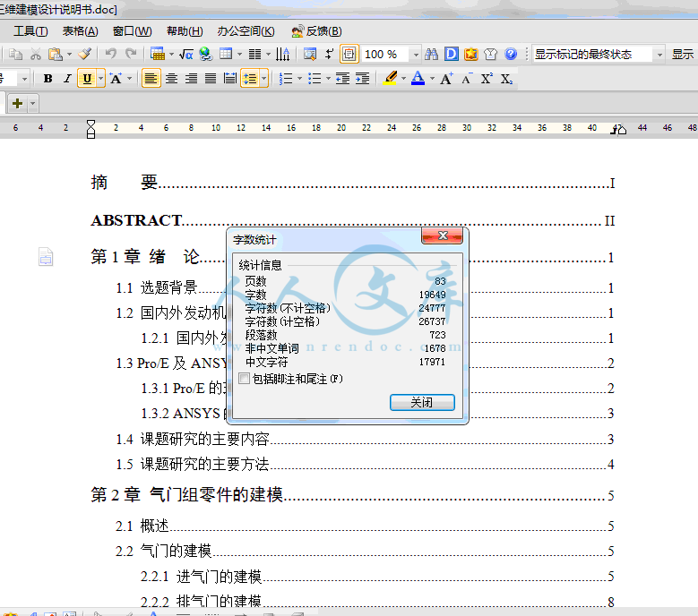The image size is (698, 616).
Task: Expand the line spacing dropdown arrow
Action: pyautogui.click(x=264, y=79)
